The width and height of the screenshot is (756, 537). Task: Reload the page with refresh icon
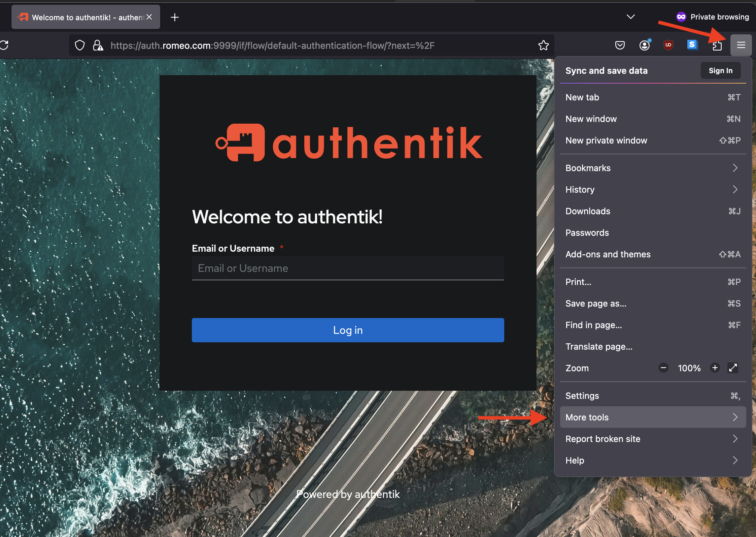(4, 45)
